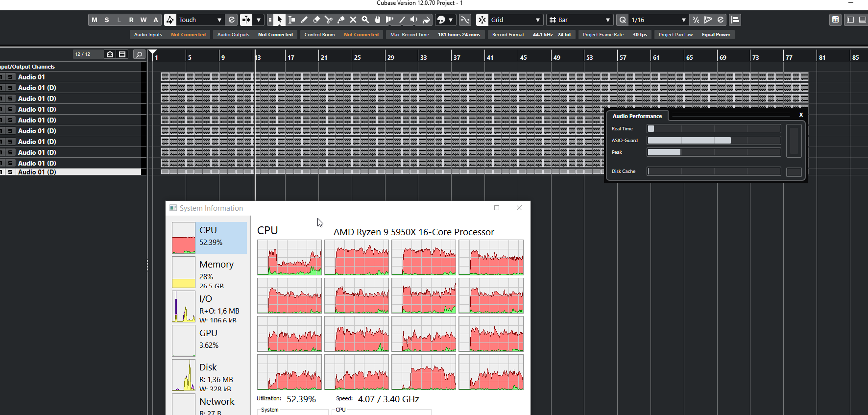This screenshot has height=415, width=868.
Task: Select Memory in System Information sidebar
Action: tap(210, 272)
